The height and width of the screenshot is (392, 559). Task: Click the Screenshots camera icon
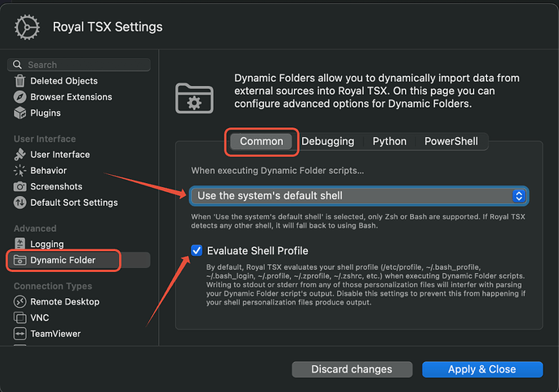(x=20, y=187)
